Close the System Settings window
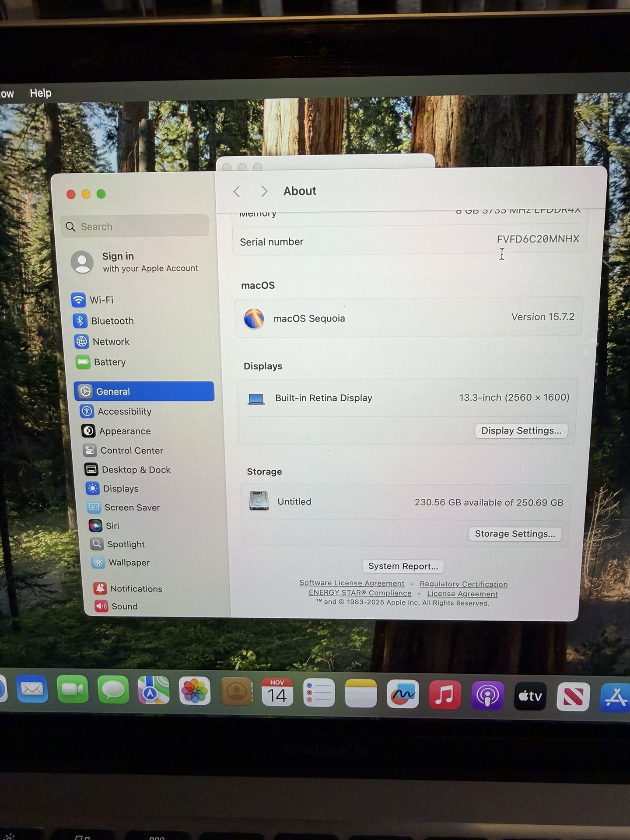This screenshot has height=840, width=630. tap(71, 194)
